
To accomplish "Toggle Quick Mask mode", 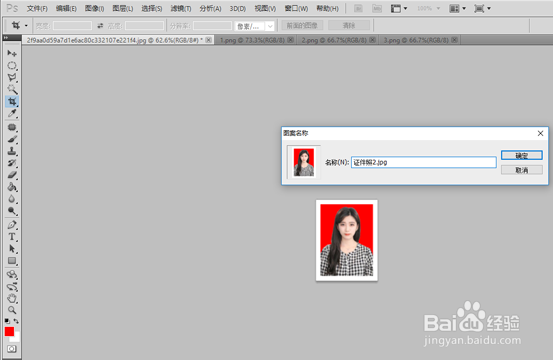I will coord(12,349).
